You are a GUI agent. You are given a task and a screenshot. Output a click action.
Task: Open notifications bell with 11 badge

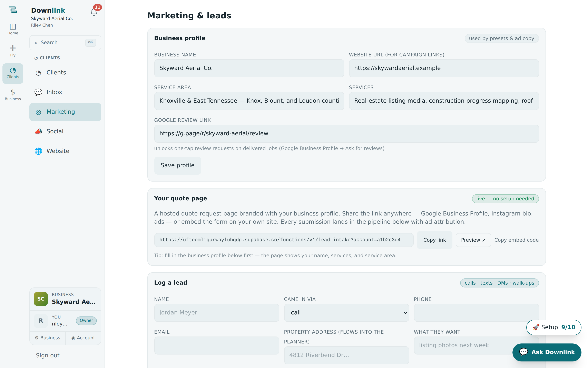(94, 12)
